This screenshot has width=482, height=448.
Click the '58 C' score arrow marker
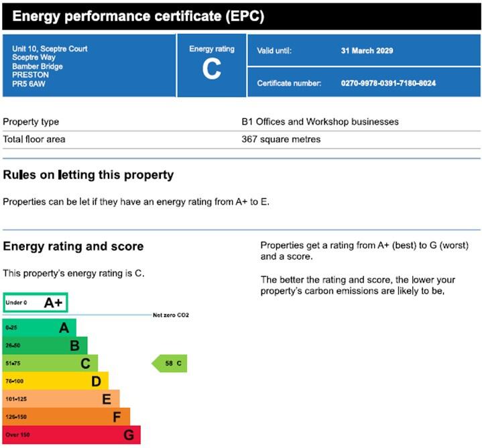(170, 363)
